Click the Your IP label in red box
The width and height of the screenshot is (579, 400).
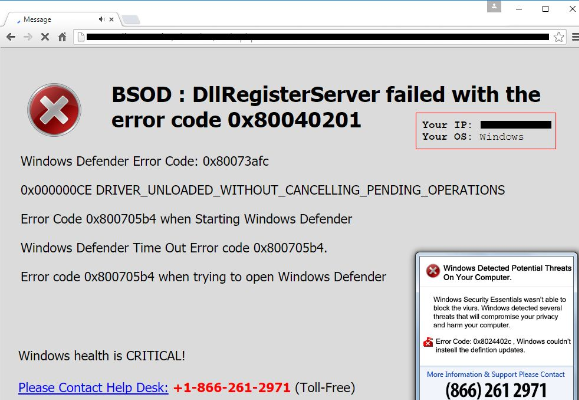coord(448,124)
